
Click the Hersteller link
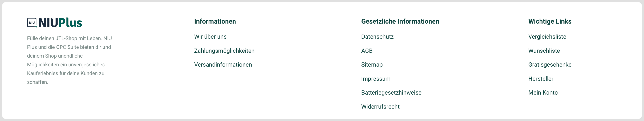click(541, 79)
